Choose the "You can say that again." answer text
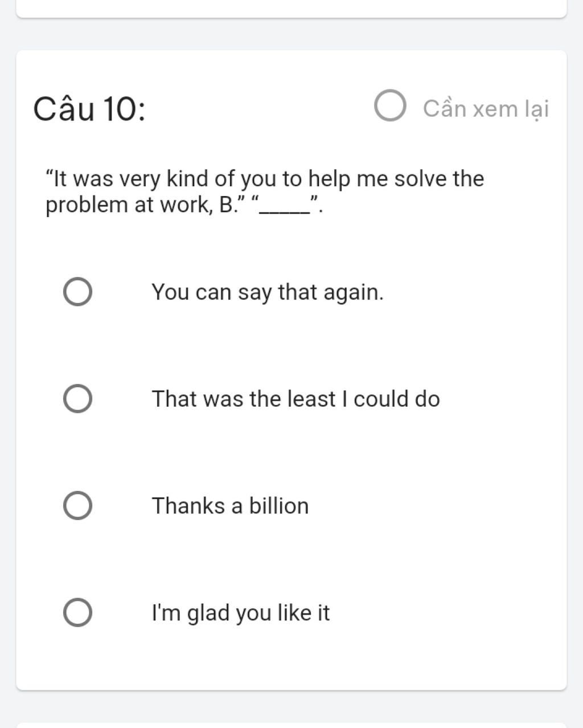 pyautogui.click(x=268, y=292)
